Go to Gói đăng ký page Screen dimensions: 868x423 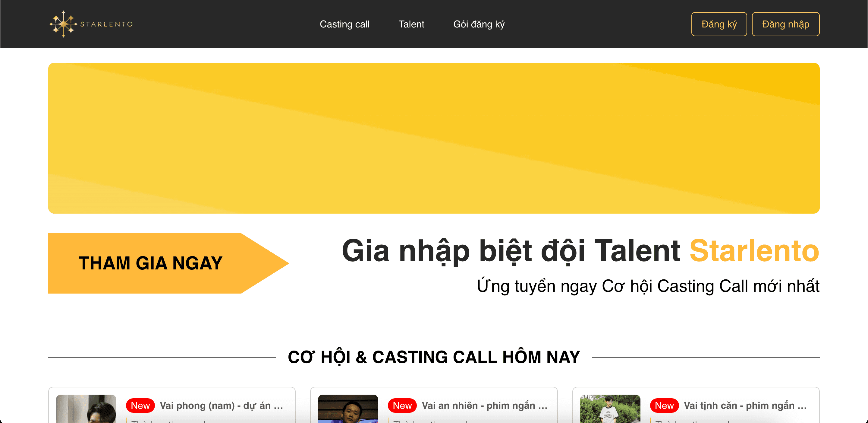pyautogui.click(x=479, y=24)
